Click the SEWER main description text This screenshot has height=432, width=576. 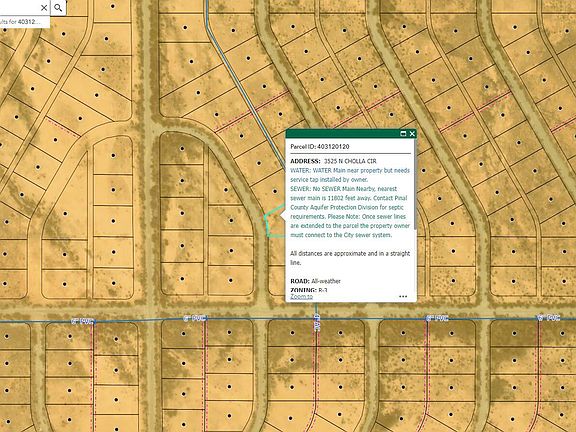coord(349,212)
